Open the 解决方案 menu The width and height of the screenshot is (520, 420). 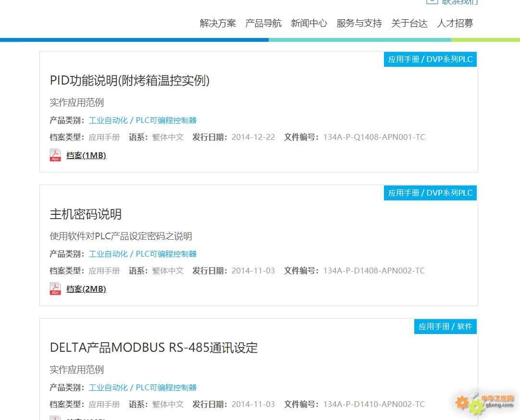coord(218,23)
